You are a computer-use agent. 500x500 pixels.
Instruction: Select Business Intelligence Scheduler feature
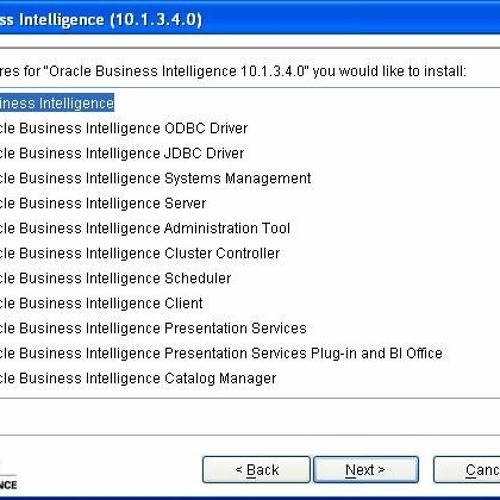[116, 278]
